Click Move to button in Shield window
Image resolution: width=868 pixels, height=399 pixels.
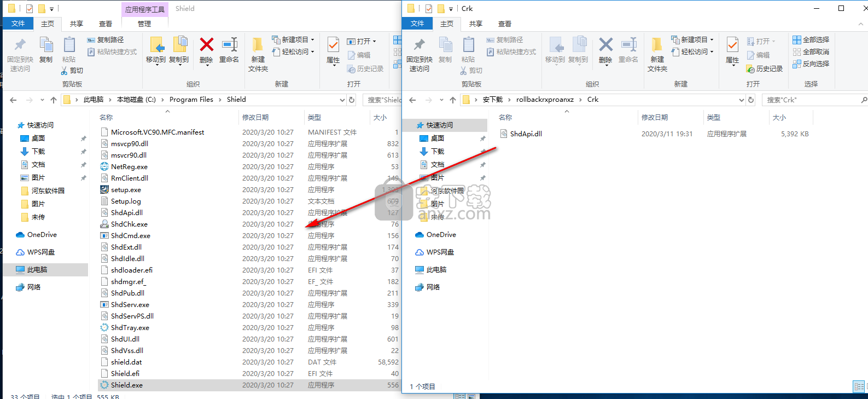pos(156,51)
